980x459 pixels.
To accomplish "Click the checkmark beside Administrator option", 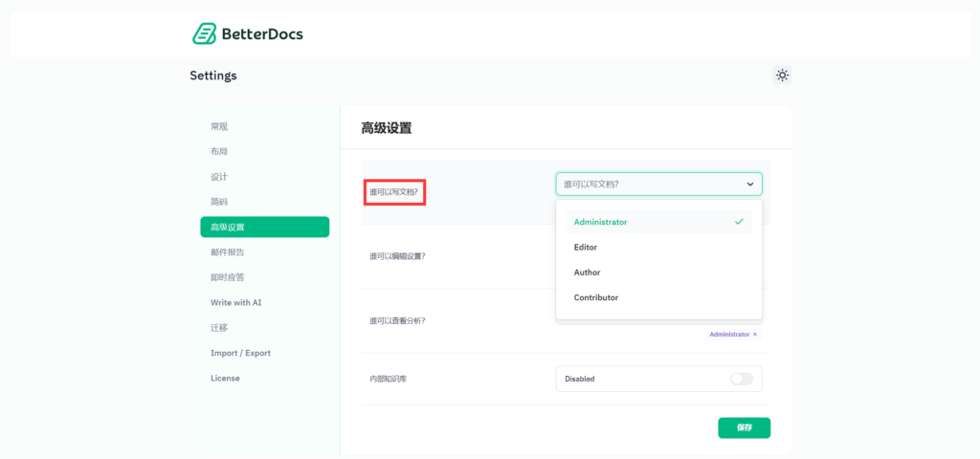I will (740, 222).
